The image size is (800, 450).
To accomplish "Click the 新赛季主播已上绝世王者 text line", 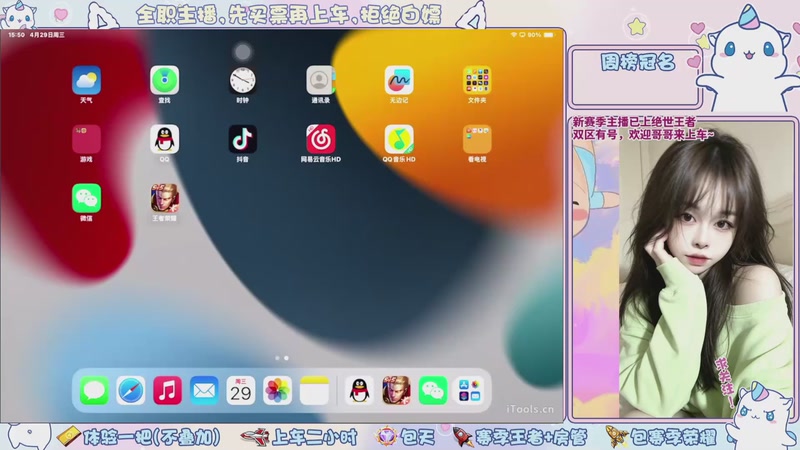I will tap(634, 122).
